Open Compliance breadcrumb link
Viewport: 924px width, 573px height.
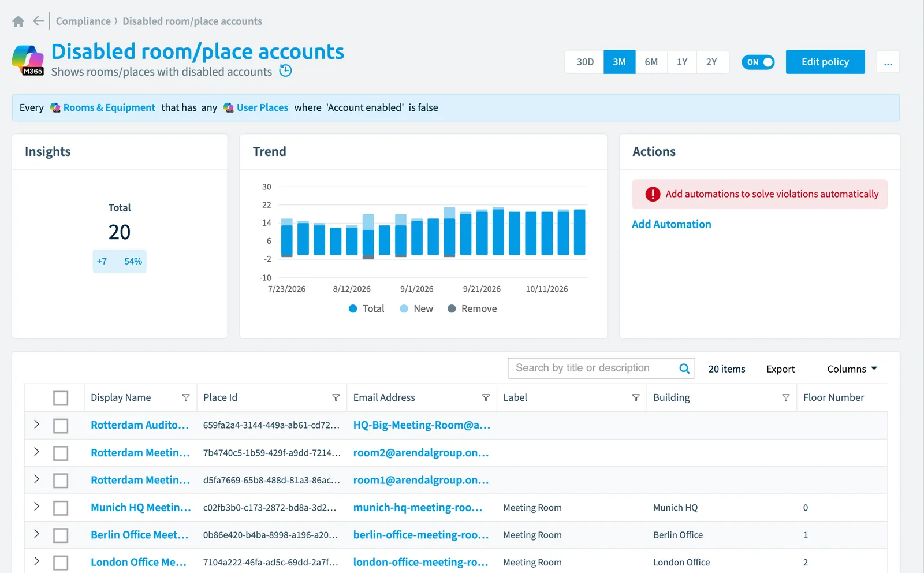click(x=83, y=21)
